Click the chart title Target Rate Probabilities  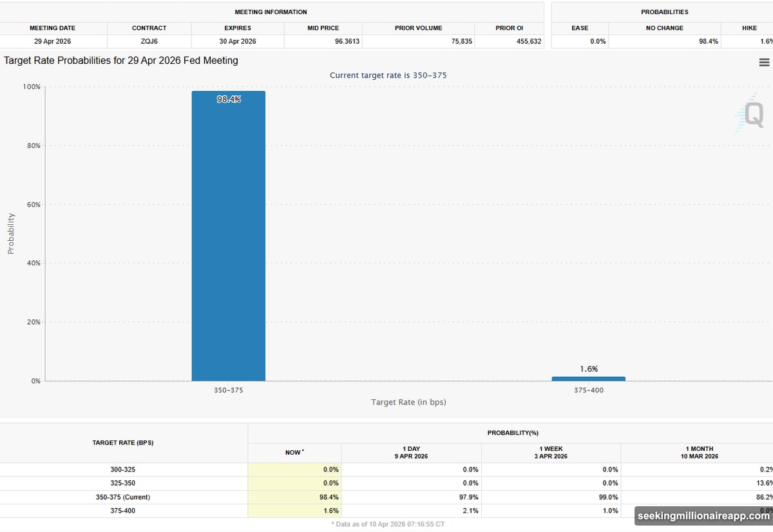click(120, 60)
